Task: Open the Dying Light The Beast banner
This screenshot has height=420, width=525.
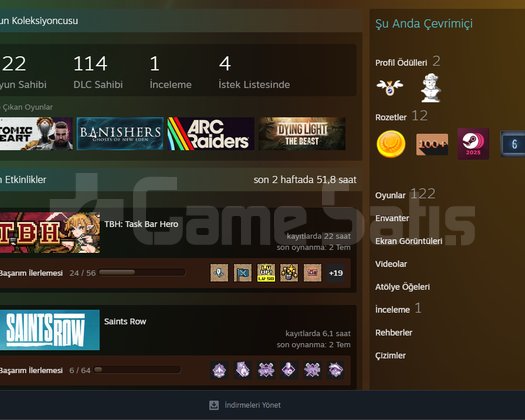Action: pos(302,133)
